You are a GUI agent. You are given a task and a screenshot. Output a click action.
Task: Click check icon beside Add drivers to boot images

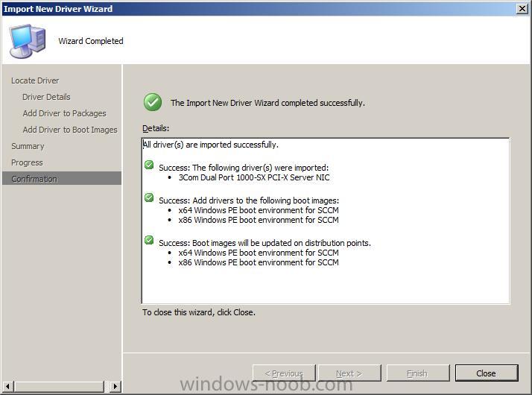pos(149,197)
